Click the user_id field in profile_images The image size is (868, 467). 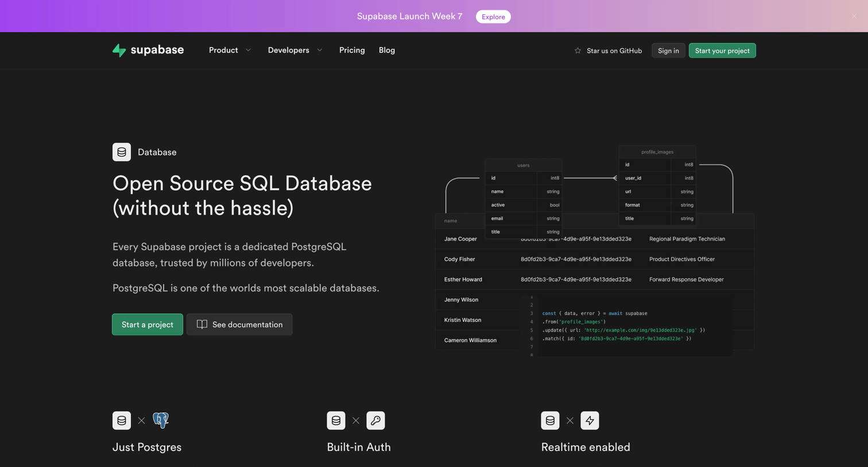633,178
